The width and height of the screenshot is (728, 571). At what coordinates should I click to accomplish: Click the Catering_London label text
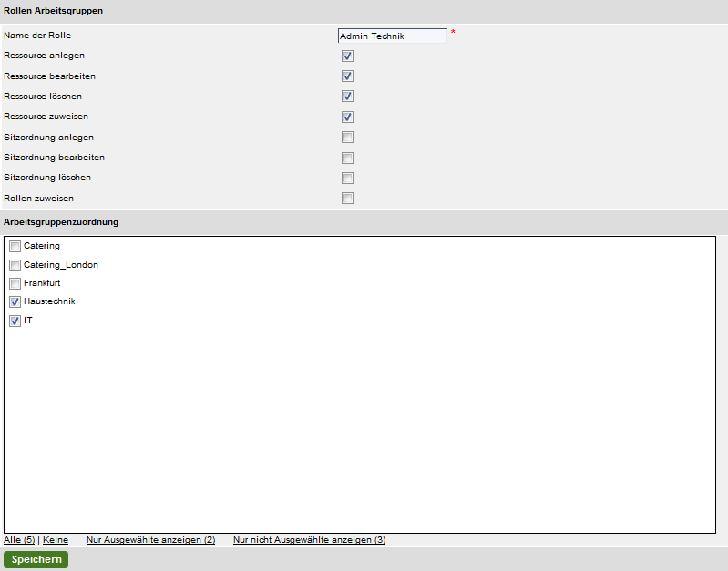coord(61,265)
